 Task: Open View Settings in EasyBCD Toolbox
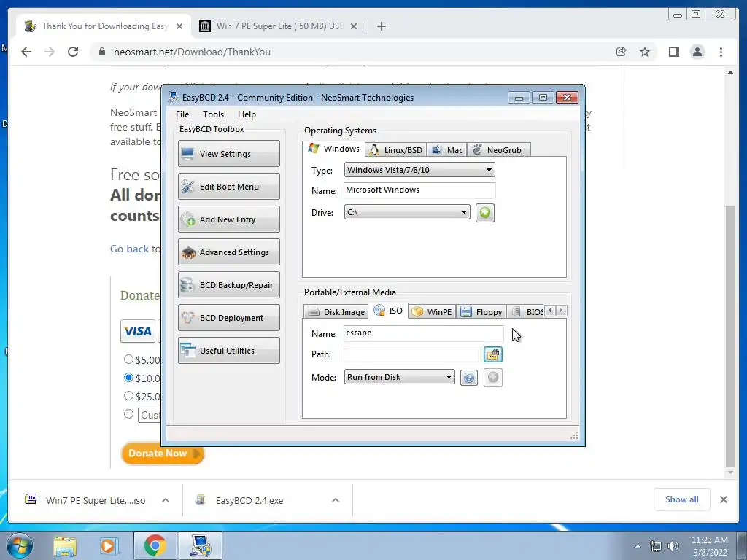tap(228, 153)
